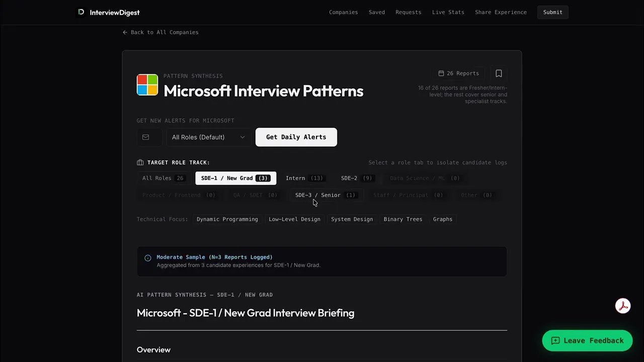This screenshot has height=362, width=644.
Task: Open the All Roles (Default) dropdown
Action: [x=209, y=137]
